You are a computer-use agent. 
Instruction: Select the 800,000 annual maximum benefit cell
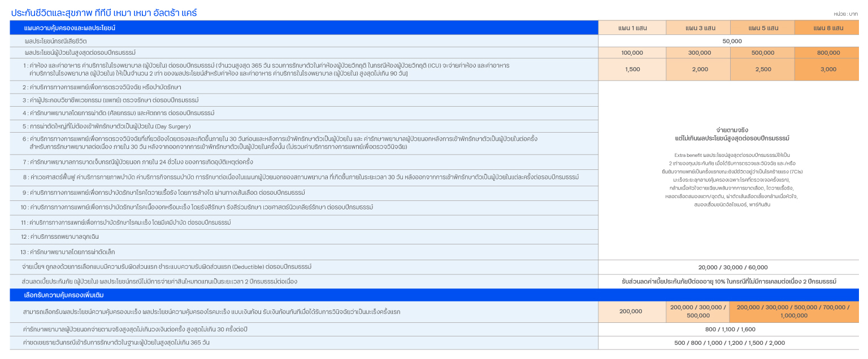click(x=827, y=52)
